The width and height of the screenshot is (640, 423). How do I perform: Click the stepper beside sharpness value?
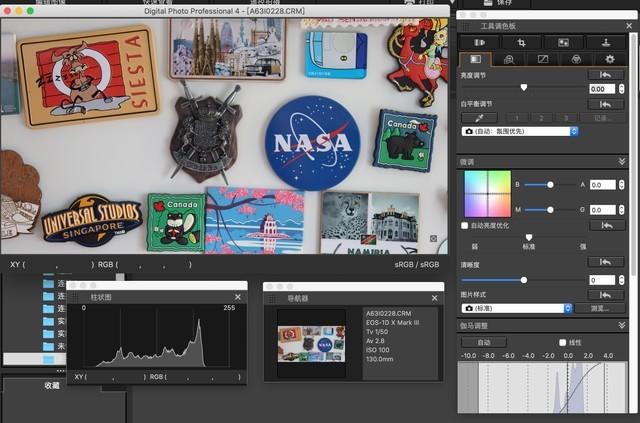[x=621, y=280]
